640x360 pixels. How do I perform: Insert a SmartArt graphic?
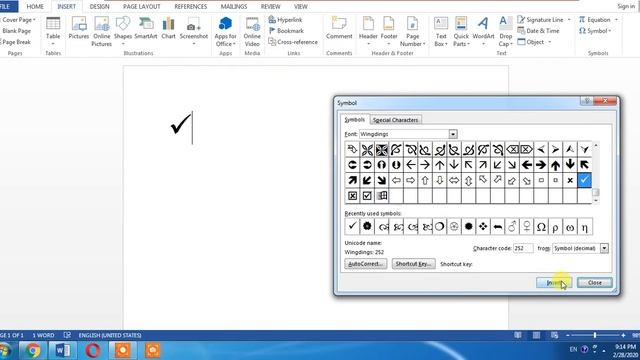pos(146,28)
